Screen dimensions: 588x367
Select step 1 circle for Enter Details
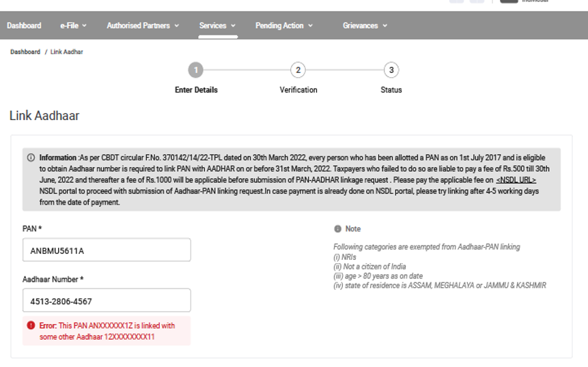click(x=196, y=70)
